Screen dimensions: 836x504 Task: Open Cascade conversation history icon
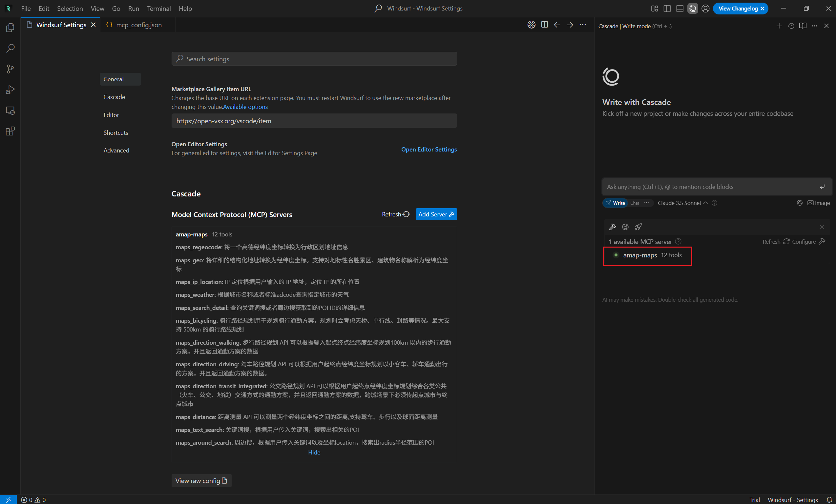click(791, 26)
